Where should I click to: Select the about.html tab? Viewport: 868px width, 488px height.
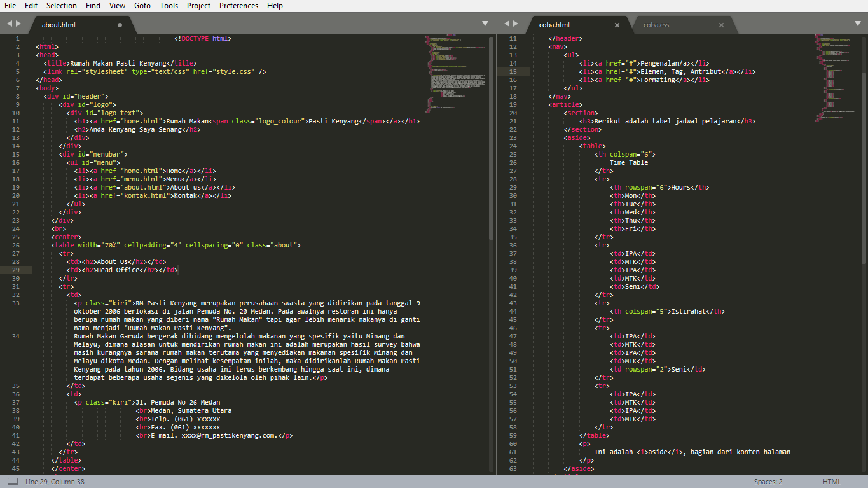[x=59, y=25]
